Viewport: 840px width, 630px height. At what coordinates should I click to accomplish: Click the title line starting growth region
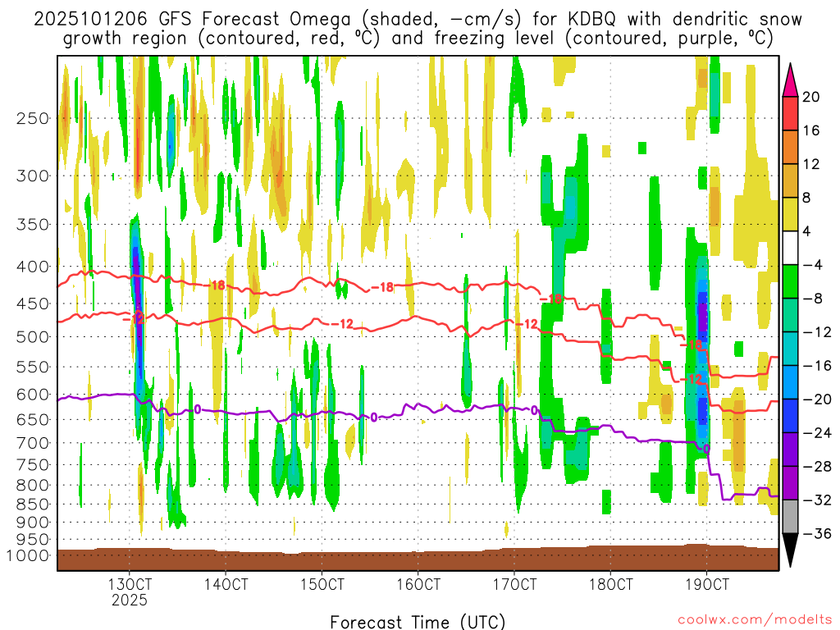418,39
